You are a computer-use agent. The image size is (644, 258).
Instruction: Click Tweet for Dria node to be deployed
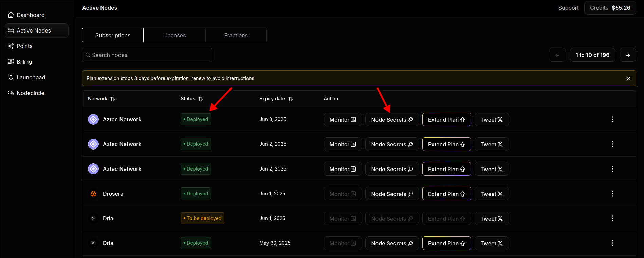(492, 218)
